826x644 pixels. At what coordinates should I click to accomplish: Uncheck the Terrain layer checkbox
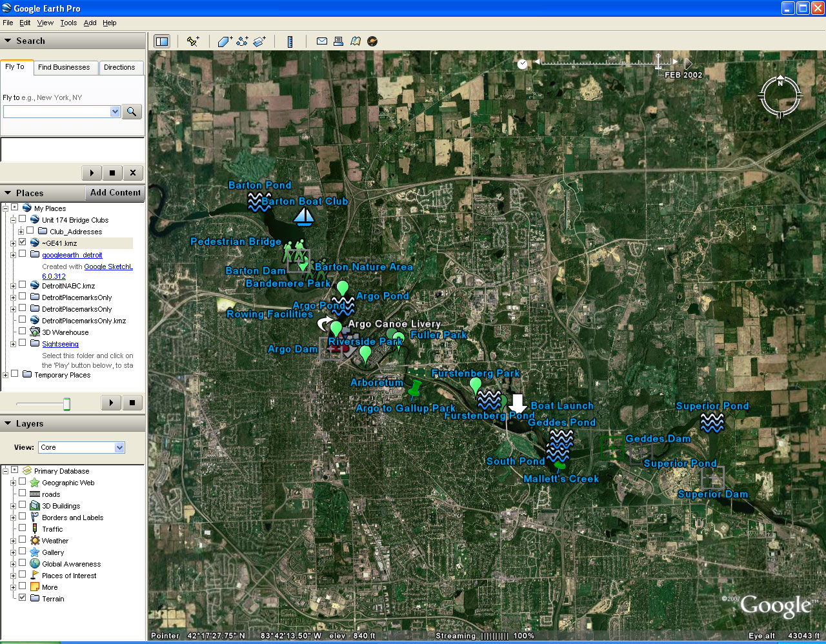tap(23, 598)
